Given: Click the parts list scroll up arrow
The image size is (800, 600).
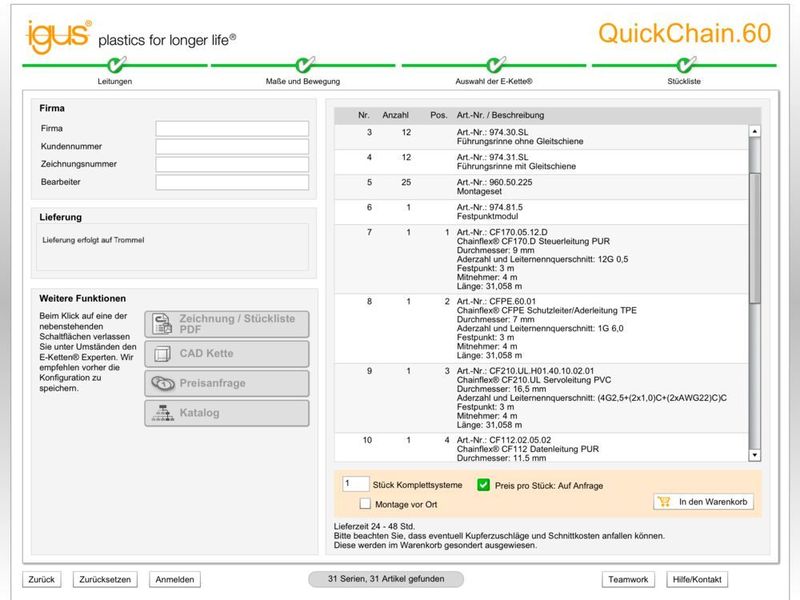Looking at the screenshot, I should coord(755,132).
